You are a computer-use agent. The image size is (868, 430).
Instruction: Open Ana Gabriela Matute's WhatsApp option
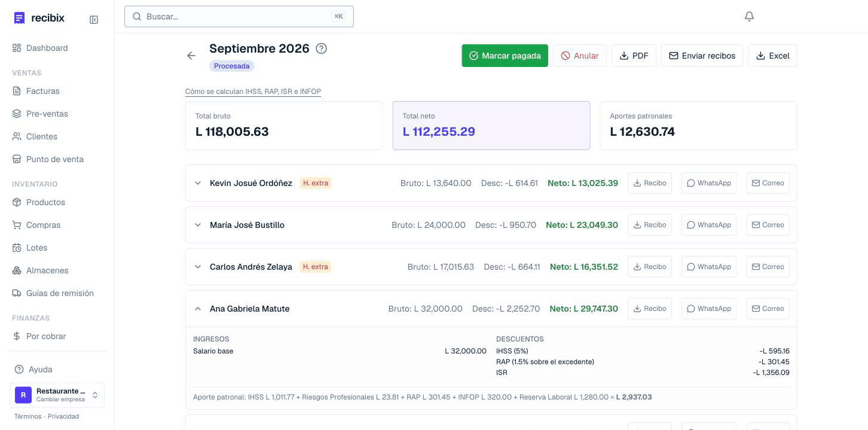pos(709,309)
